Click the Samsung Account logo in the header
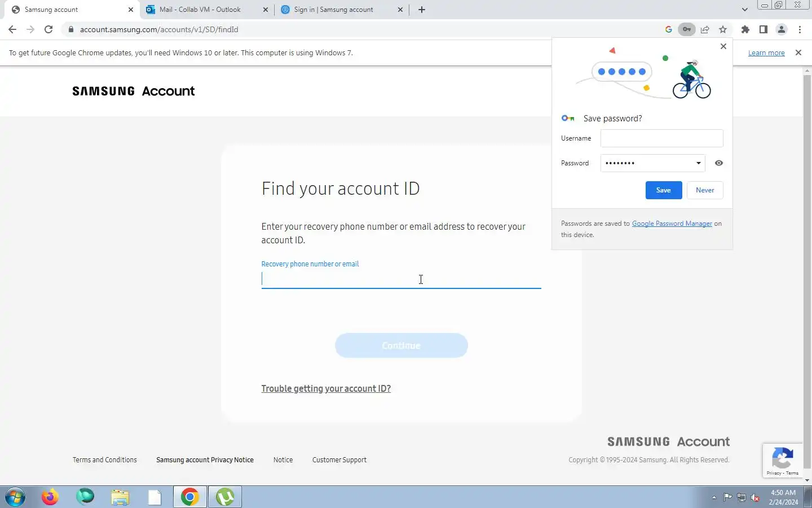The width and height of the screenshot is (812, 508). click(x=134, y=91)
